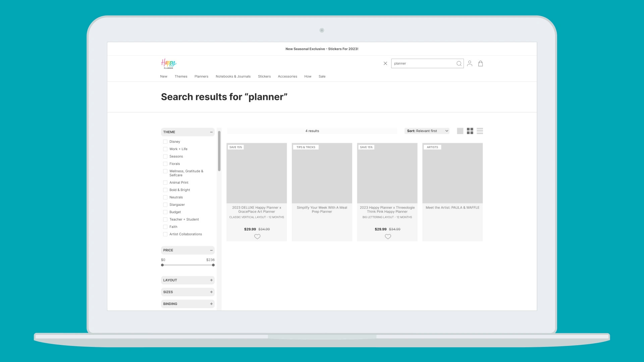Check the Stargazer checkbox
The height and width of the screenshot is (362, 644).
(x=165, y=205)
